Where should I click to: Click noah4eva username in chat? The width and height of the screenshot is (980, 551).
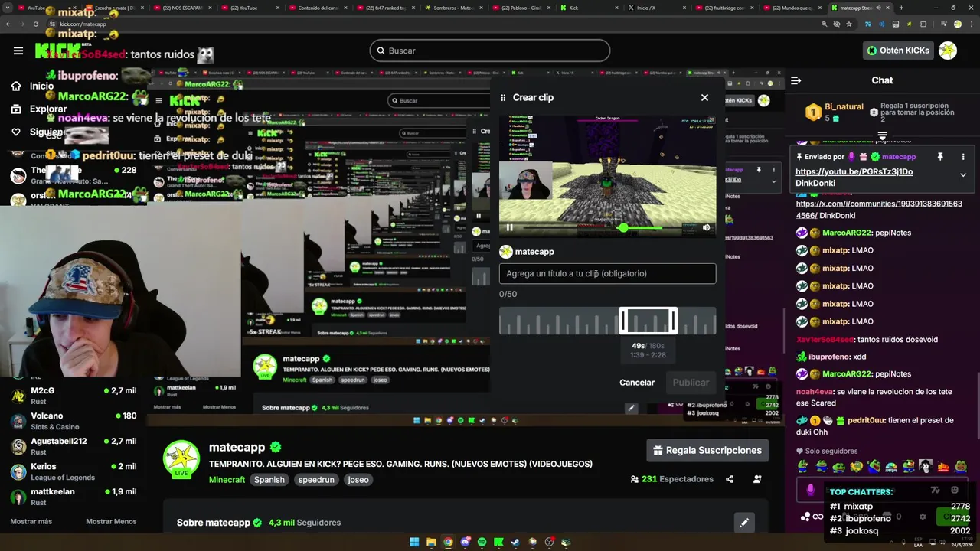click(815, 392)
